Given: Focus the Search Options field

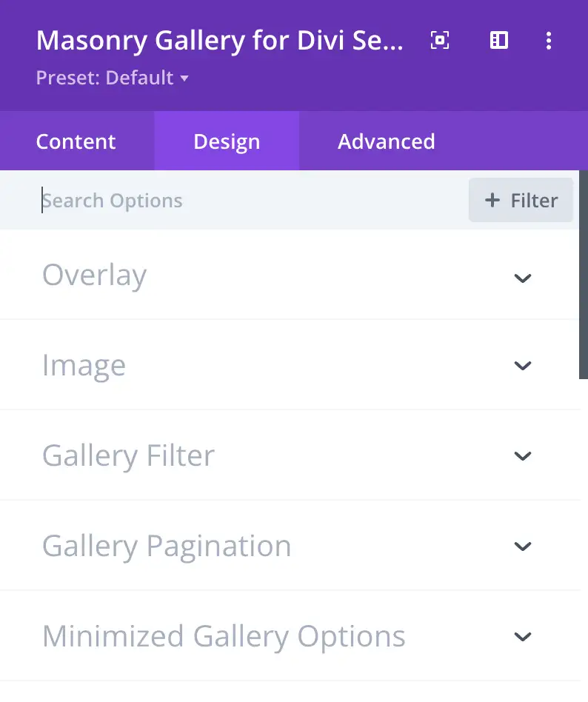Looking at the screenshot, I should (244, 201).
